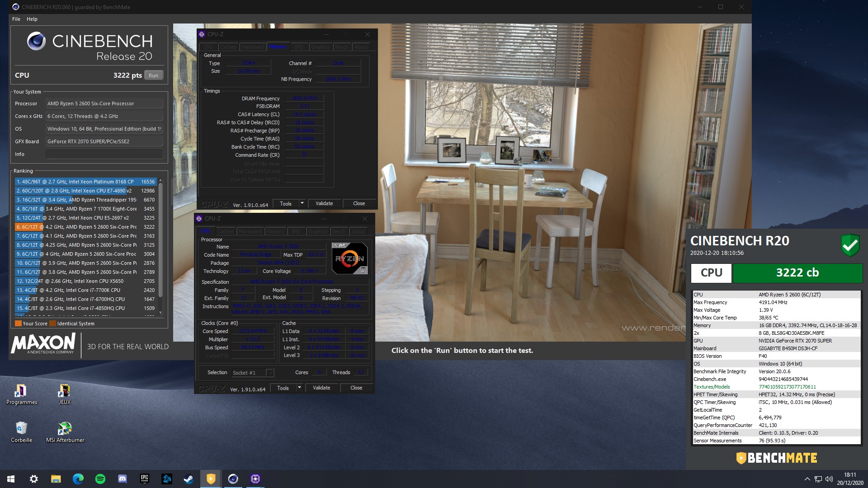Switch to CPU tab in upper CPU-Z
Viewport: 868px width, 488px height.
click(x=208, y=47)
